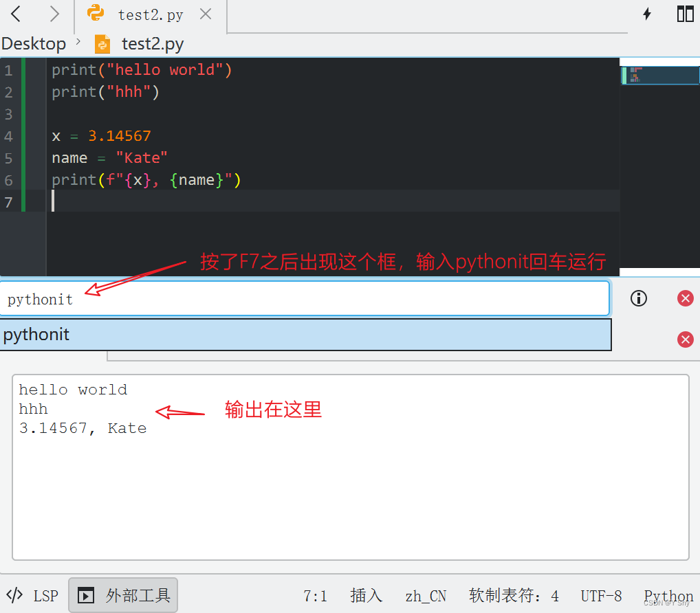
Task: Dismiss the pythonit suggestion with its red X
Action: [685, 339]
